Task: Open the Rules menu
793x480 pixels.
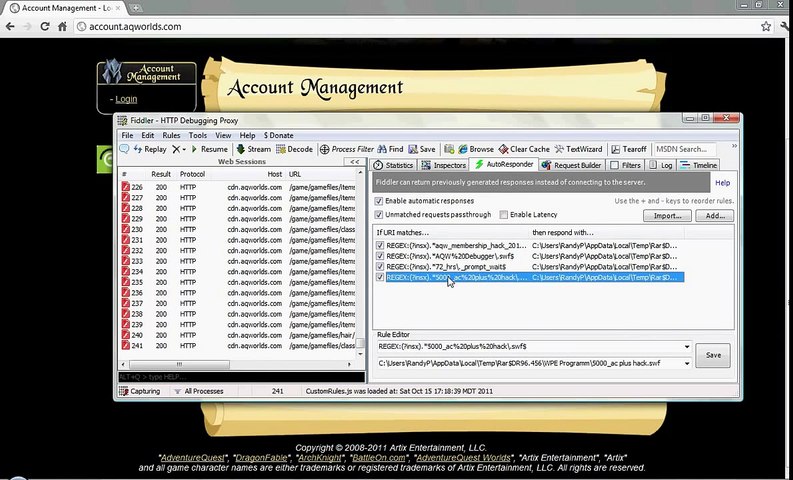Action: click(171, 136)
